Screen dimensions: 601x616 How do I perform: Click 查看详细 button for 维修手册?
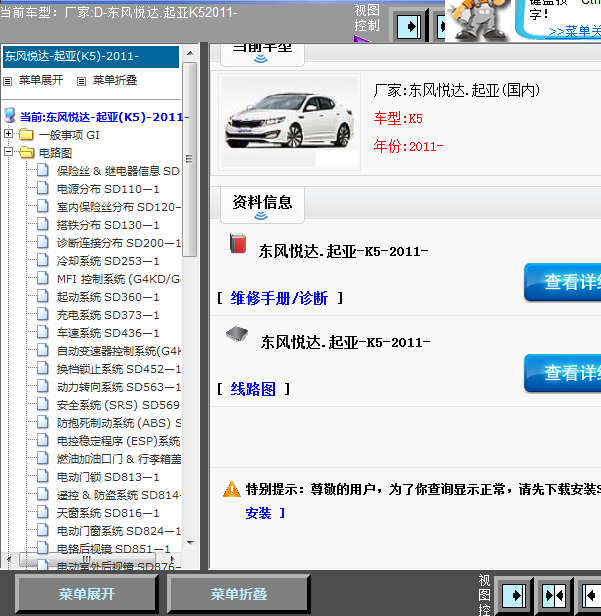tap(563, 282)
